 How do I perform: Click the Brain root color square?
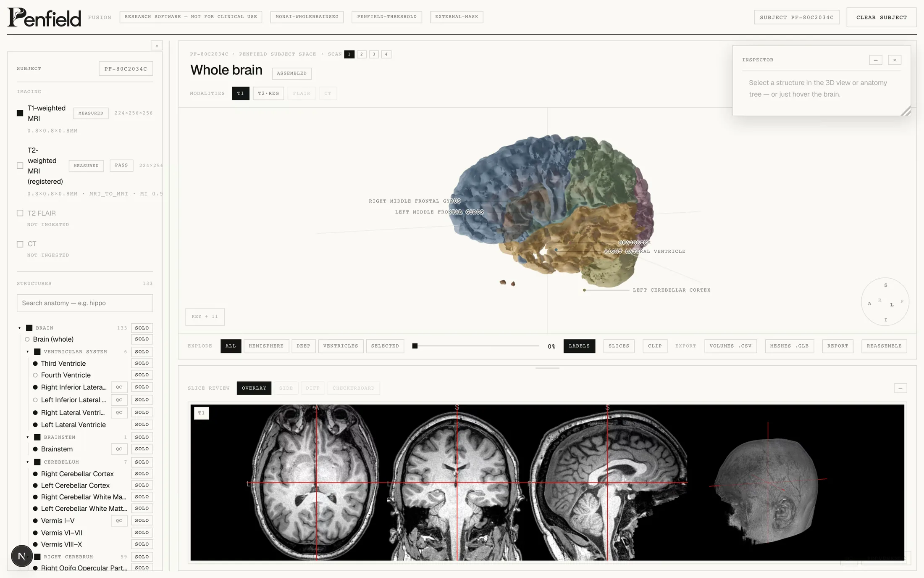[x=29, y=328]
